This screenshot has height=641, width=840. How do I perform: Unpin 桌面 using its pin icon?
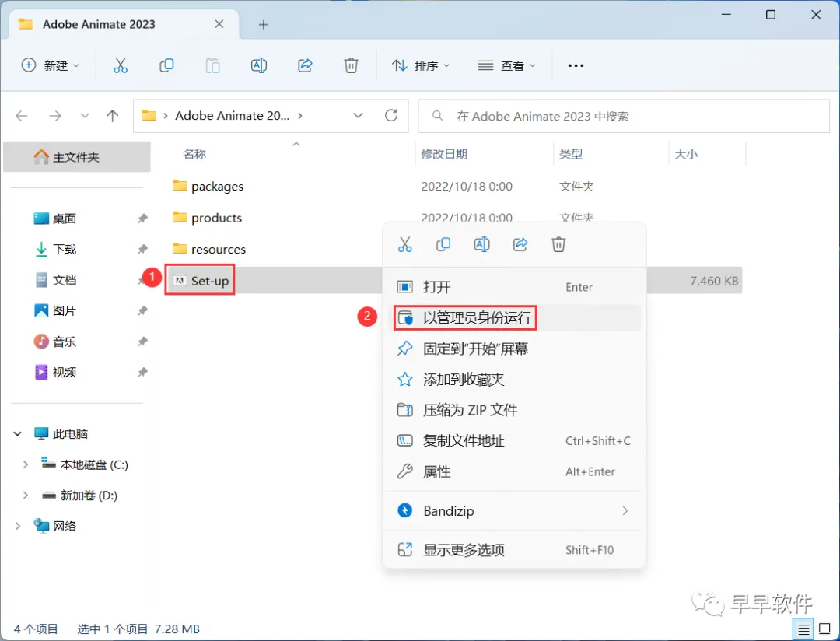pos(142,219)
